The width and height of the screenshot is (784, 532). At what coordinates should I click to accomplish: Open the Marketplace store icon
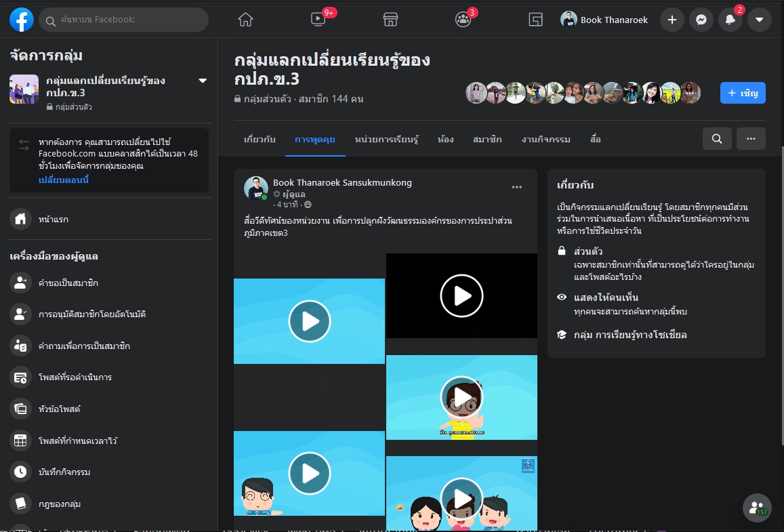[390, 20]
